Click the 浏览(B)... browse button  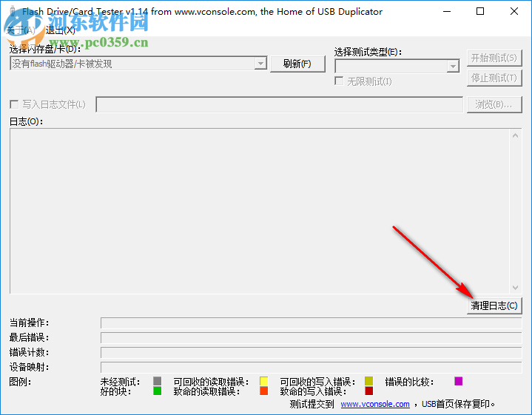pyautogui.click(x=494, y=104)
